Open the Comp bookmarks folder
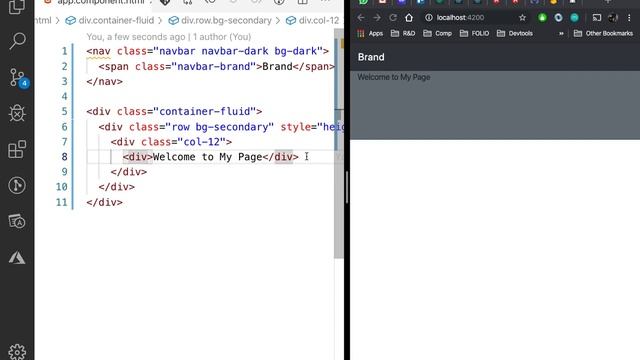 click(438, 33)
